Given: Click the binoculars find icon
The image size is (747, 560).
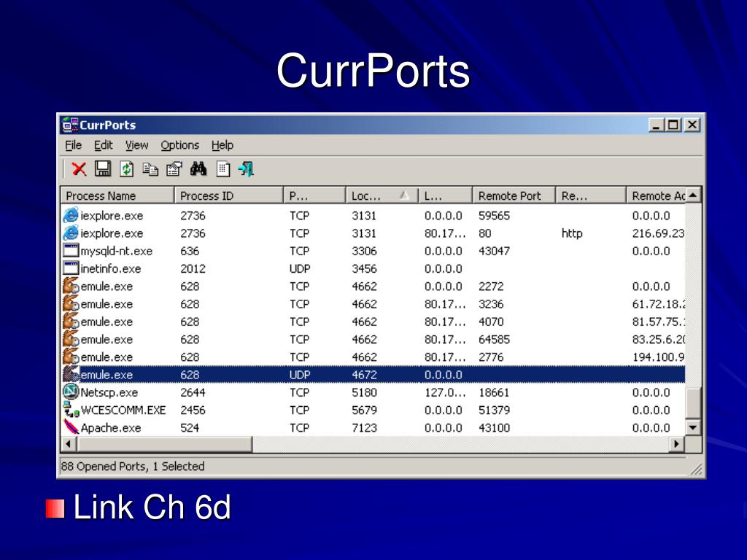Looking at the screenshot, I should pos(198,168).
